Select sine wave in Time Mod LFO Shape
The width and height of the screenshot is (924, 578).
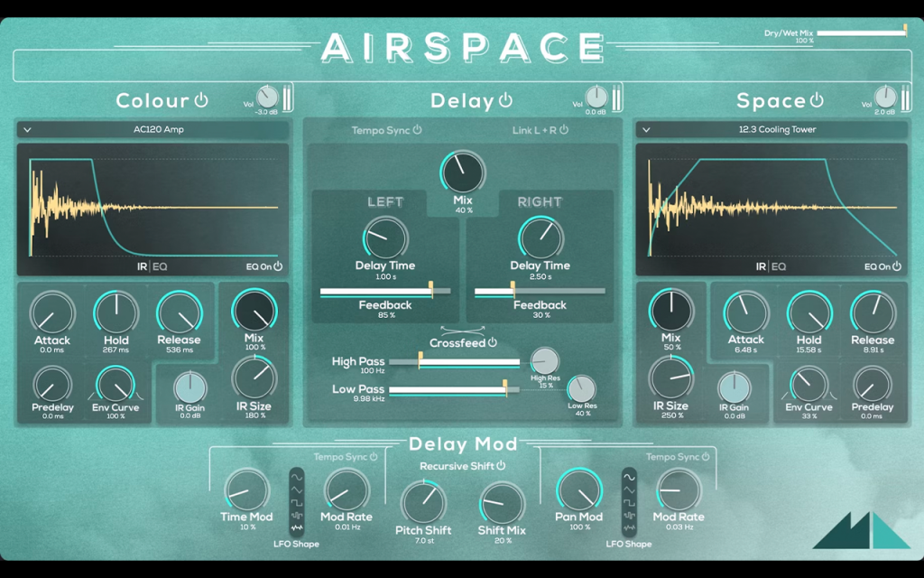point(296,477)
